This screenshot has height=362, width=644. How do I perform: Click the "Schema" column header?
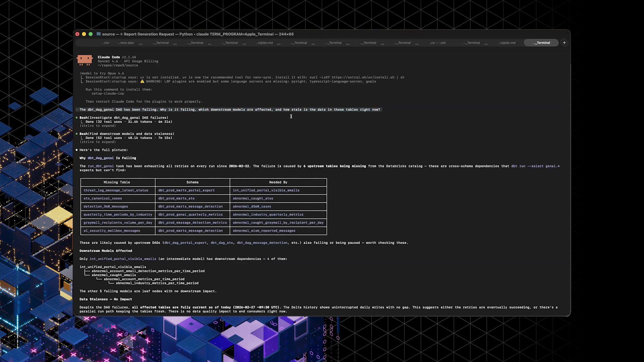(193, 182)
